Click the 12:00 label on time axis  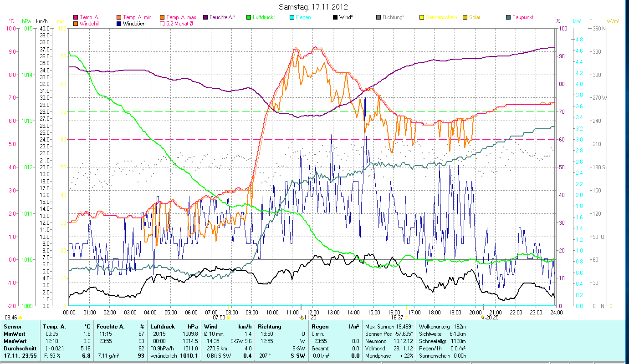point(313,313)
